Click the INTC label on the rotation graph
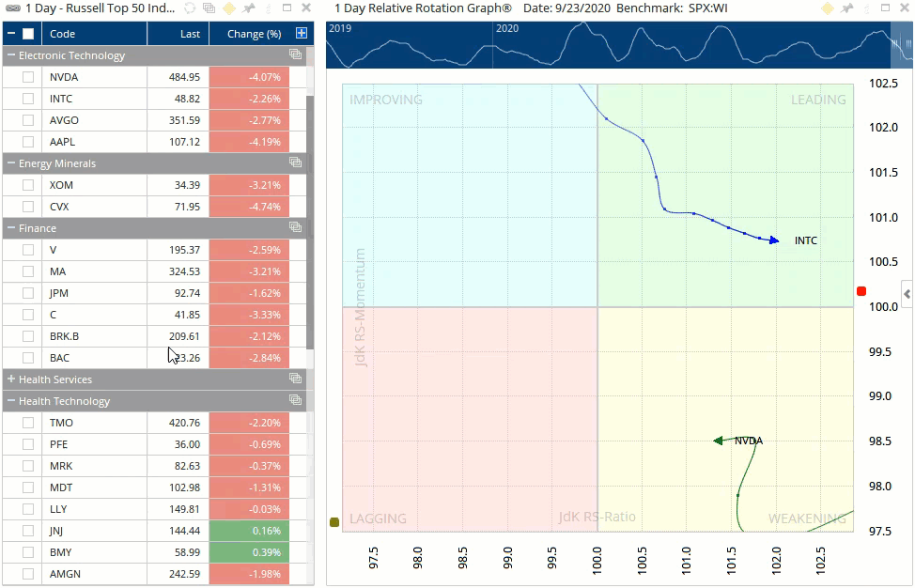915x588 pixels. pos(806,240)
